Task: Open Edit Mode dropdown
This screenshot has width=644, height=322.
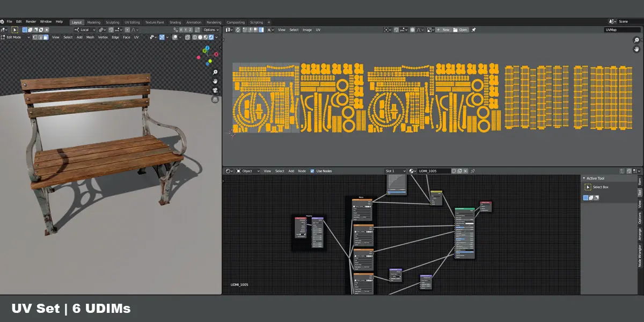Action: pyautogui.click(x=16, y=37)
